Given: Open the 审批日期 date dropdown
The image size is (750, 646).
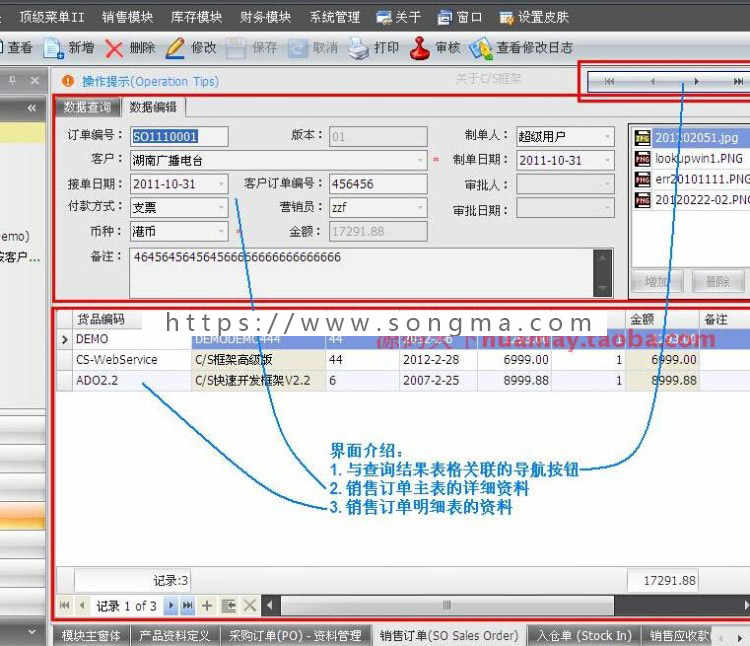Looking at the screenshot, I should (x=607, y=208).
